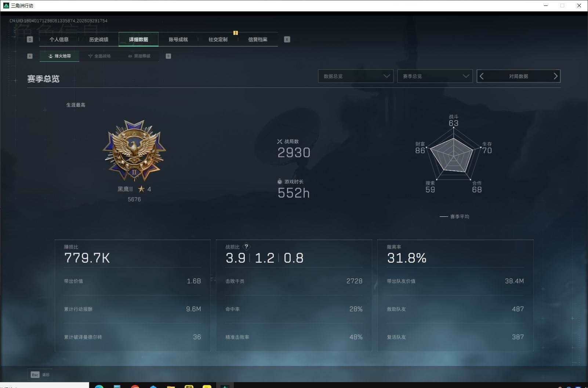Expand the 赛季总览 dropdown
Image resolution: width=588 pixels, height=388 pixels.
pyautogui.click(x=435, y=76)
